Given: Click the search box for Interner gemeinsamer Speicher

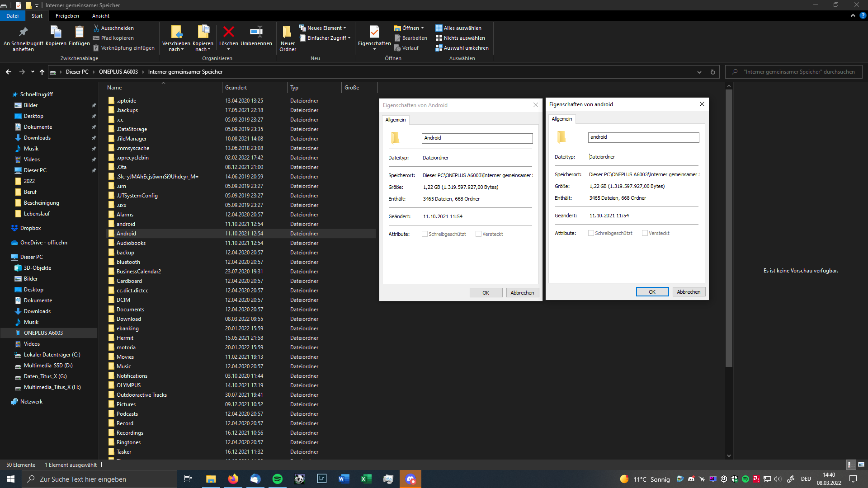Looking at the screenshot, I should pos(794,72).
